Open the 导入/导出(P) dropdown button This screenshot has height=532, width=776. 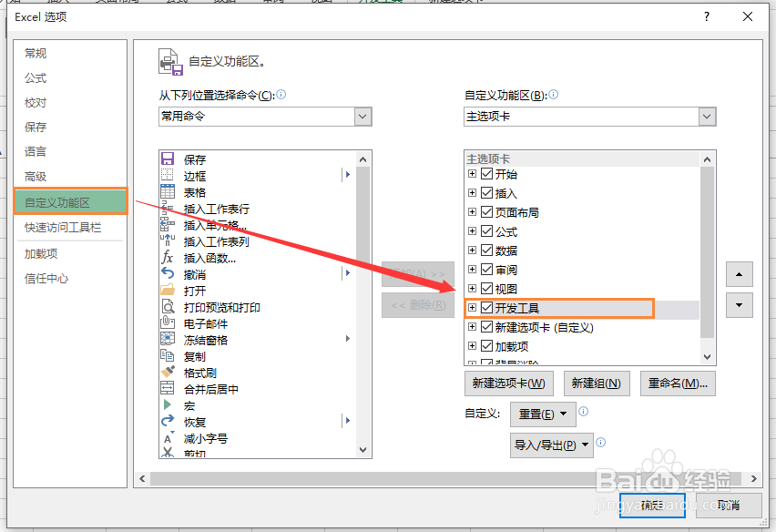point(552,445)
